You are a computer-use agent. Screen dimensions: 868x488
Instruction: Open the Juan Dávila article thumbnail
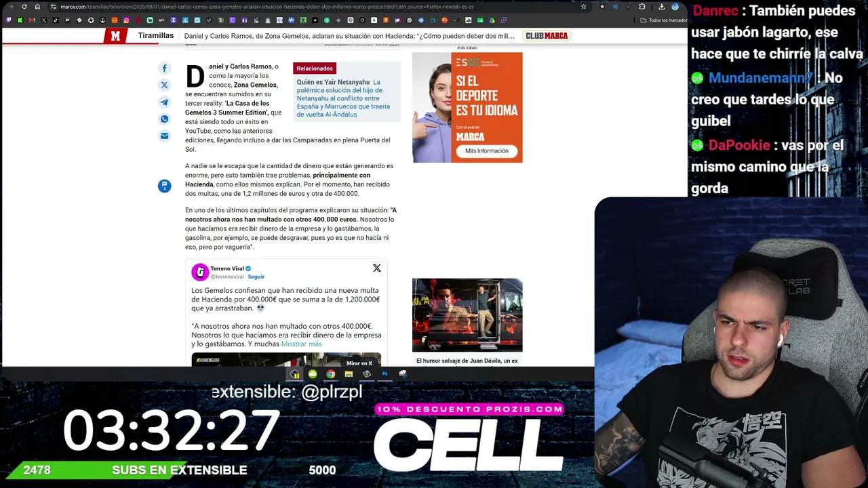point(467,314)
